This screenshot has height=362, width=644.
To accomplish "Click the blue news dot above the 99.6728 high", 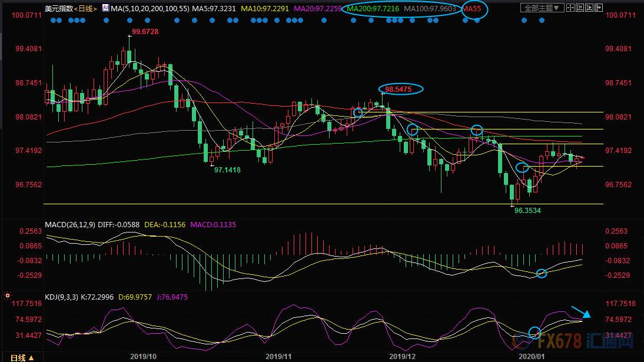I will (130, 20).
